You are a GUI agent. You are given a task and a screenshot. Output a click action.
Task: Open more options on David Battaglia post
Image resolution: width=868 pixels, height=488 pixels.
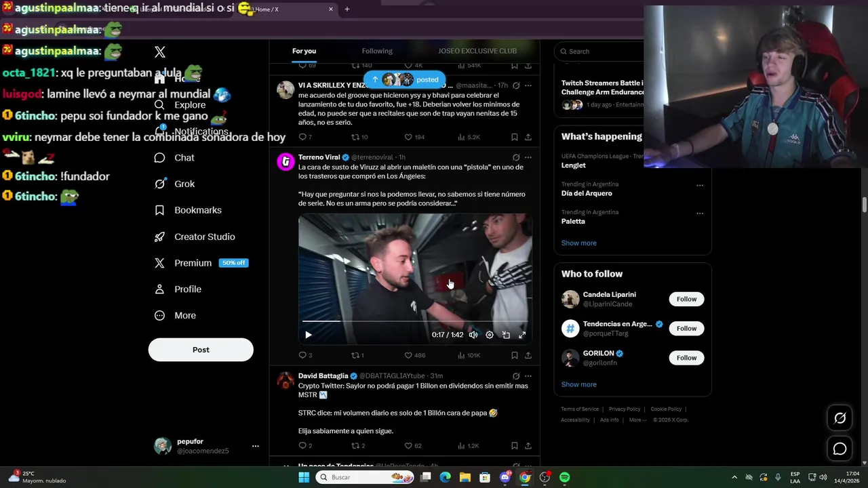pos(528,376)
